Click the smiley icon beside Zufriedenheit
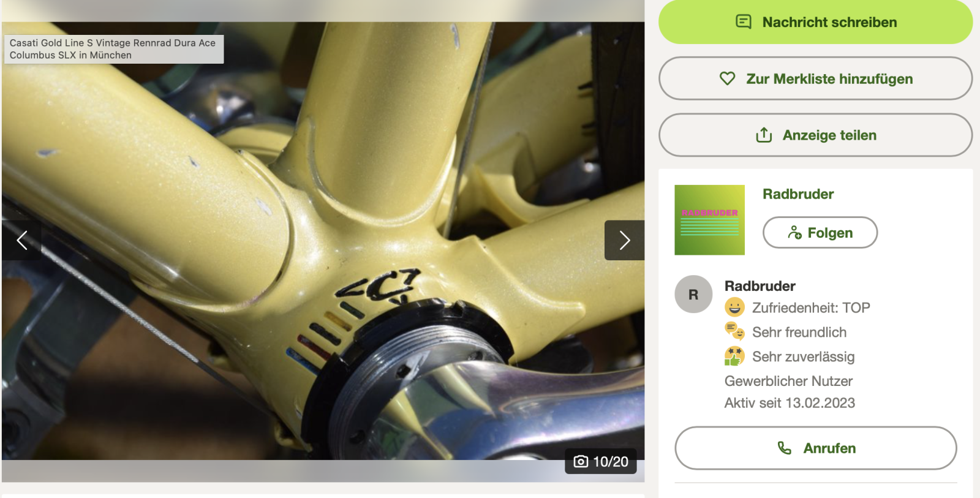This screenshot has height=498, width=980. (x=734, y=307)
